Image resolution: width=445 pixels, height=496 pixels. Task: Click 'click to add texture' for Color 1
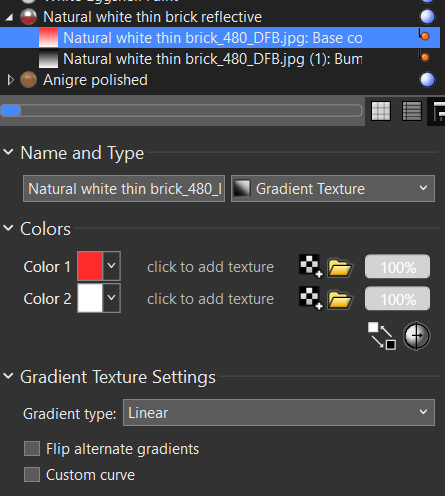pyautogui.click(x=211, y=267)
